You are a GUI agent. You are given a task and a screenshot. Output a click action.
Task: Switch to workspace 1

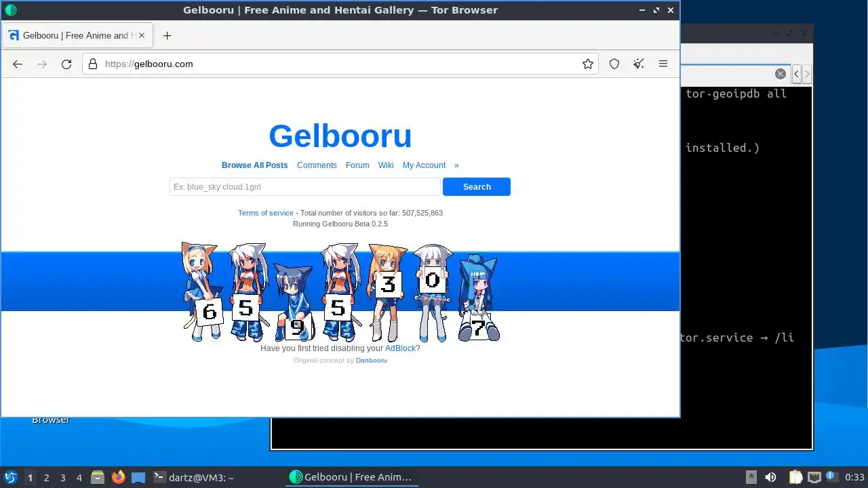pyautogui.click(x=31, y=478)
